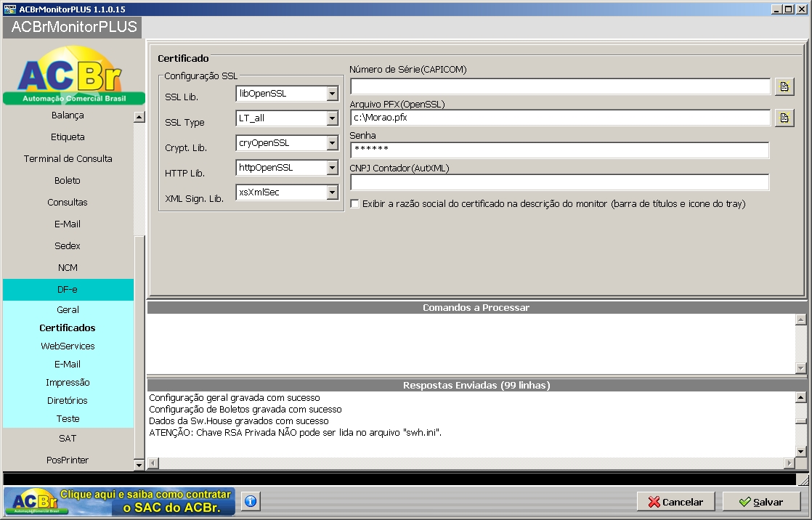Expand the SSL Type dropdown
The image size is (812, 520).
click(333, 118)
